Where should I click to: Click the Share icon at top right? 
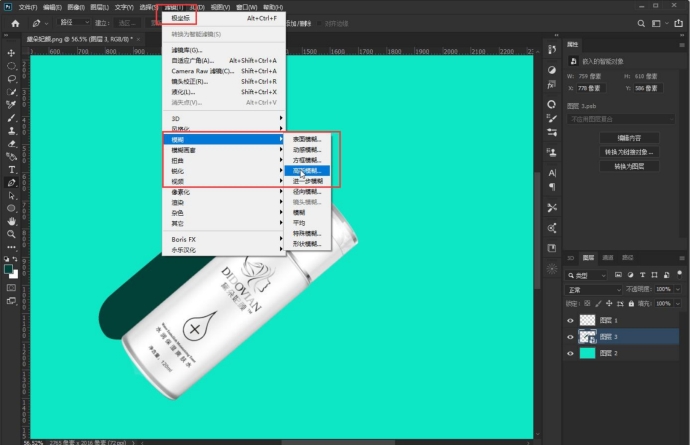pyautogui.click(x=679, y=23)
